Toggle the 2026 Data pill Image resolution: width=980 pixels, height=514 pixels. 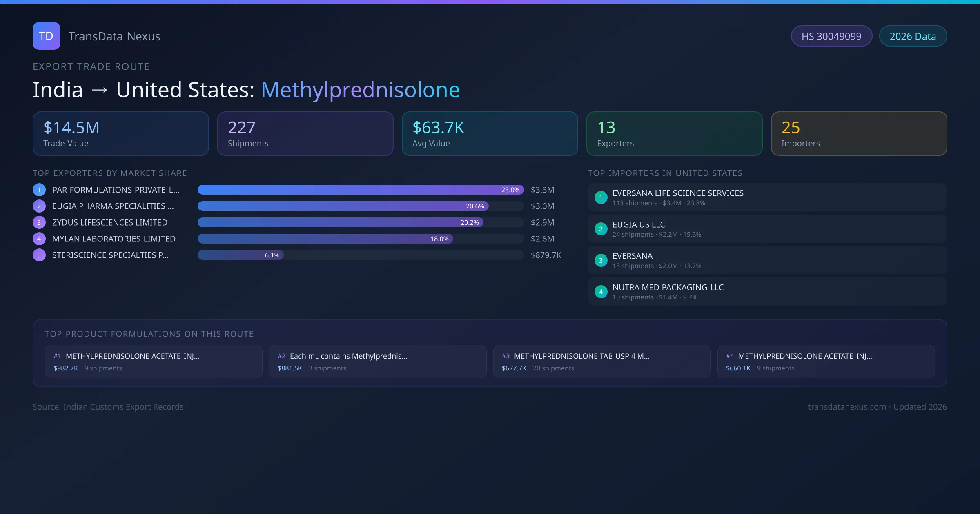tap(913, 36)
